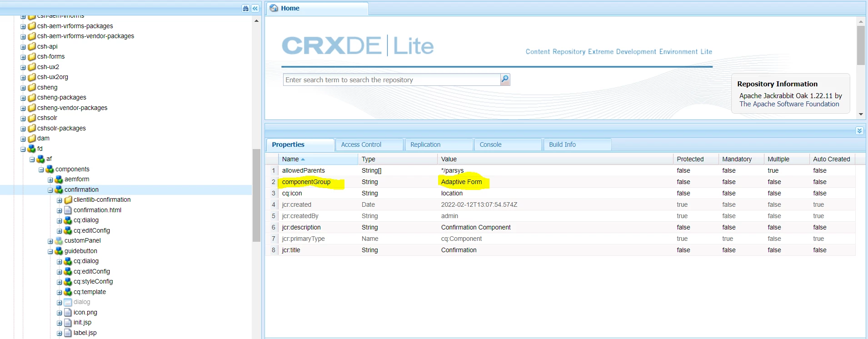Select the csh-aem-vrforms-vendor-packages tree item
The width and height of the screenshot is (868, 339).
coord(85,36)
